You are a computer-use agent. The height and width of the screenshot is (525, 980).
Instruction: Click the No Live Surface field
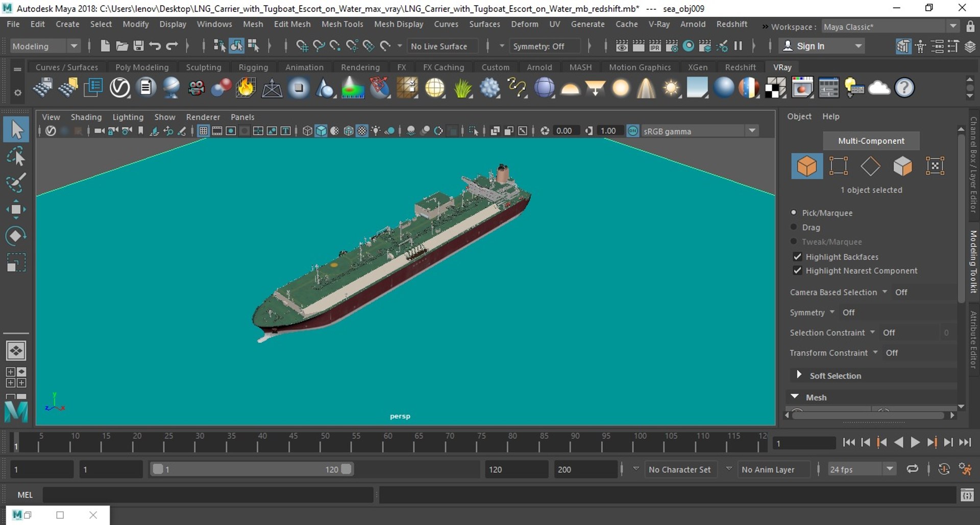click(x=443, y=46)
